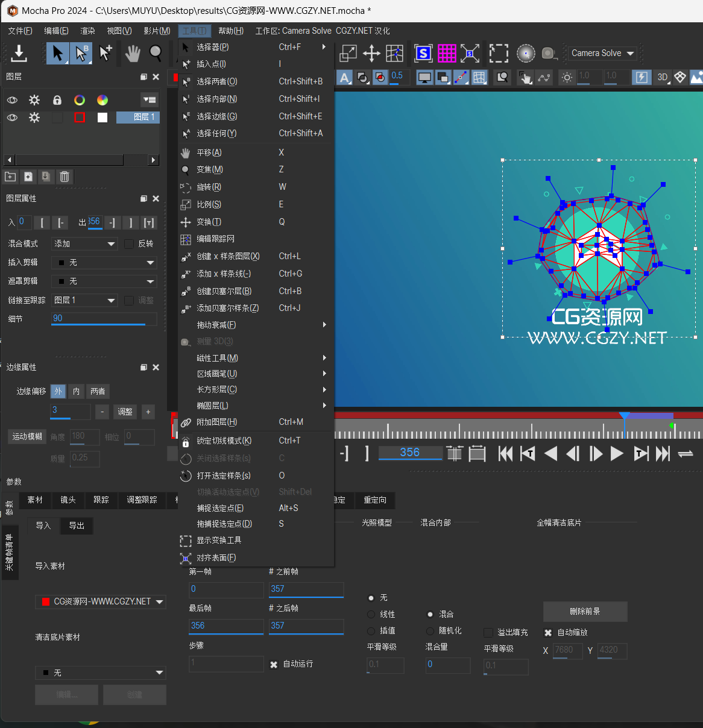Click the dashed-box transform tool icon
The height and width of the screenshot is (728, 703).
[x=499, y=54]
